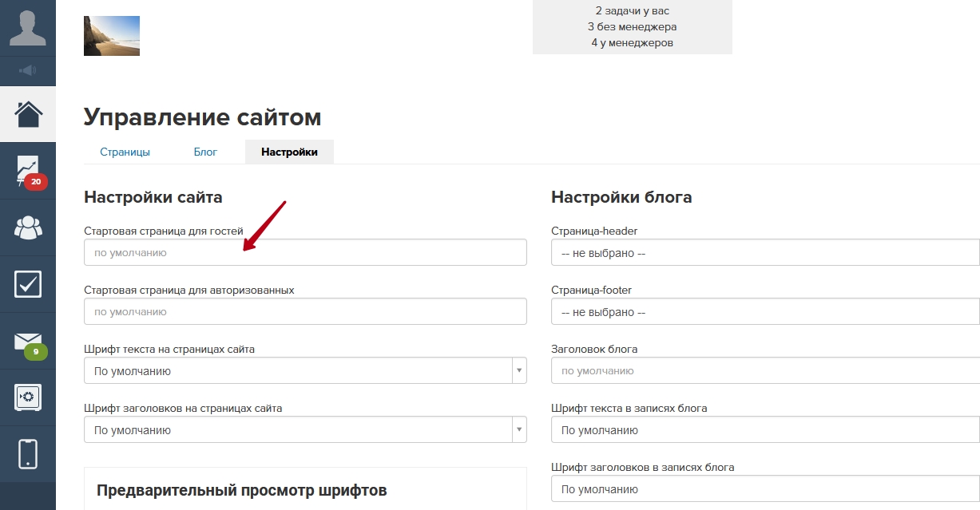Click Стартовая страница для гостей input field
The width and height of the screenshot is (980, 510).
coord(305,253)
